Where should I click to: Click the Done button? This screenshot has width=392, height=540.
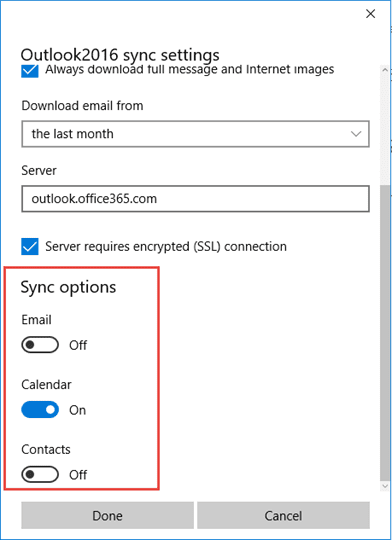pos(107,516)
